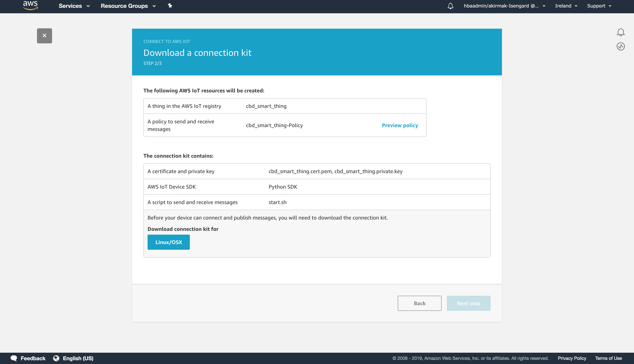Open the Feedback link in footer
Viewport: 634px width, 364px height.
click(x=33, y=358)
